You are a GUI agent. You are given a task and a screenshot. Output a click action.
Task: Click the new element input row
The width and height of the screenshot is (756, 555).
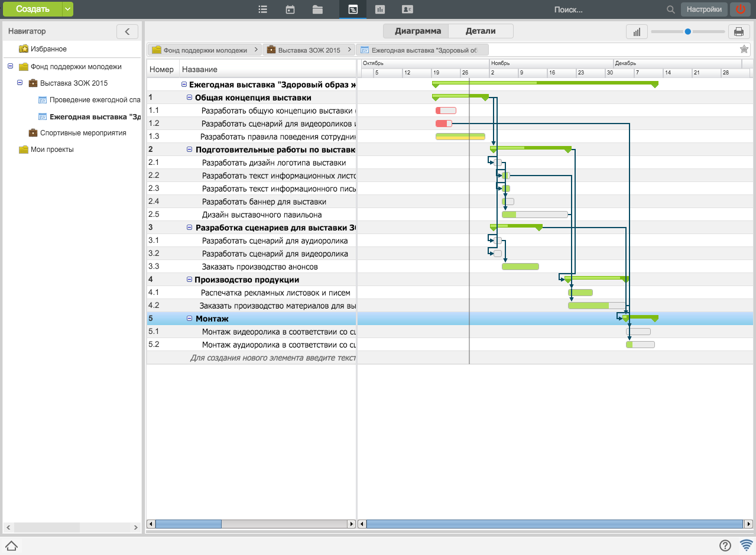pyautogui.click(x=251, y=358)
